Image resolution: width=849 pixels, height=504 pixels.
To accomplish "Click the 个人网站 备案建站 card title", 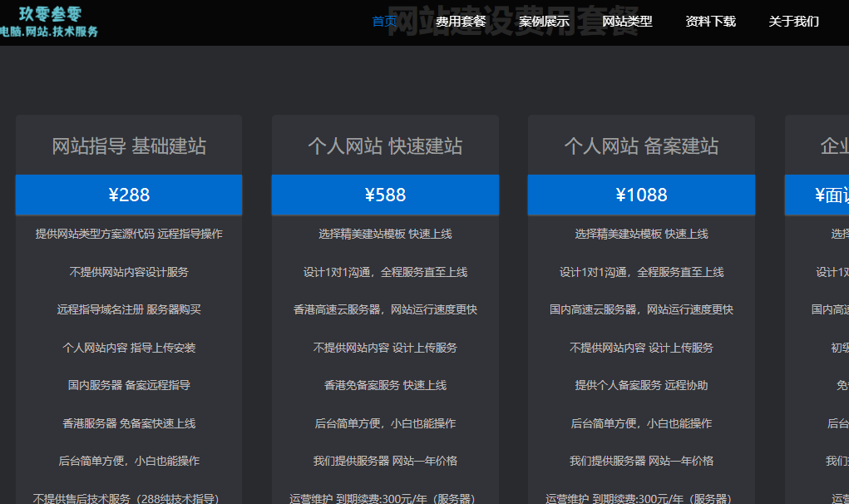I will 641,144.
